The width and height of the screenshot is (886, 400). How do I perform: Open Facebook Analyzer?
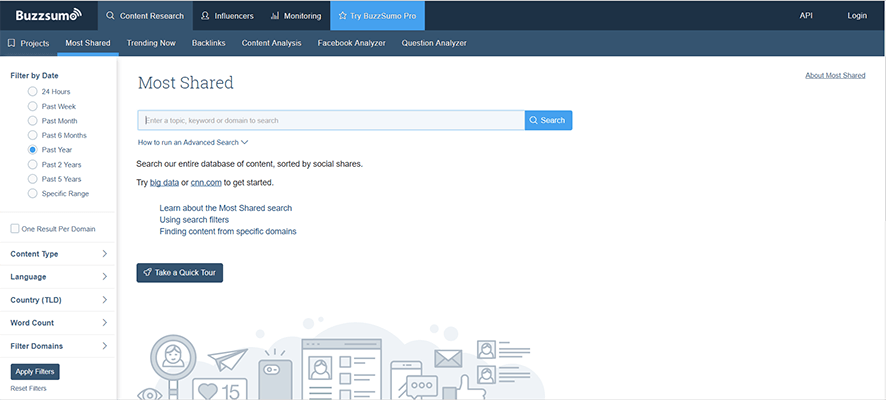coord(351,43)
